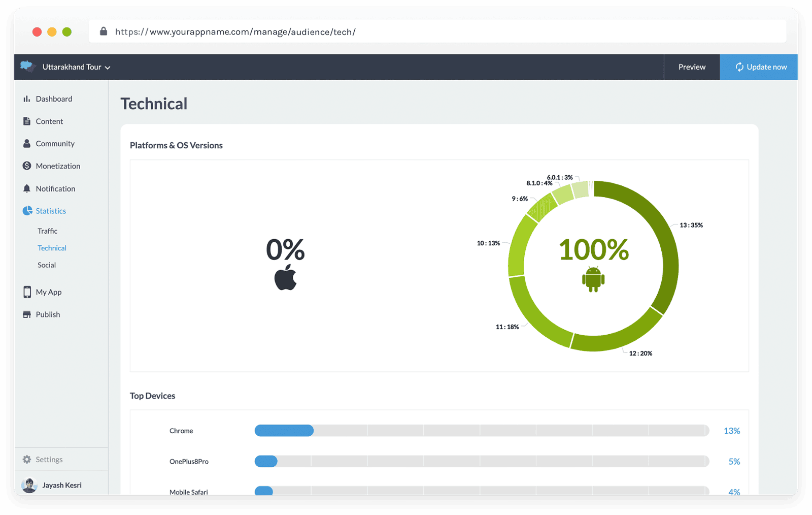812x515 pixels.
Task: Open Settings via the gear icon
Action: 26,460
